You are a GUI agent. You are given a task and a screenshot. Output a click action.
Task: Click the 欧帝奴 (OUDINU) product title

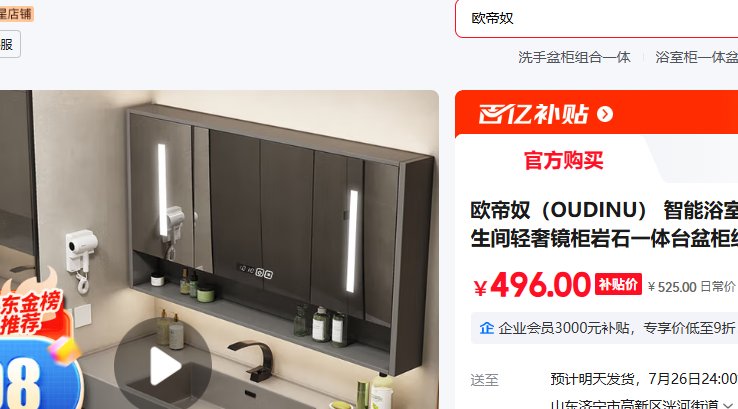pos(604,225)
